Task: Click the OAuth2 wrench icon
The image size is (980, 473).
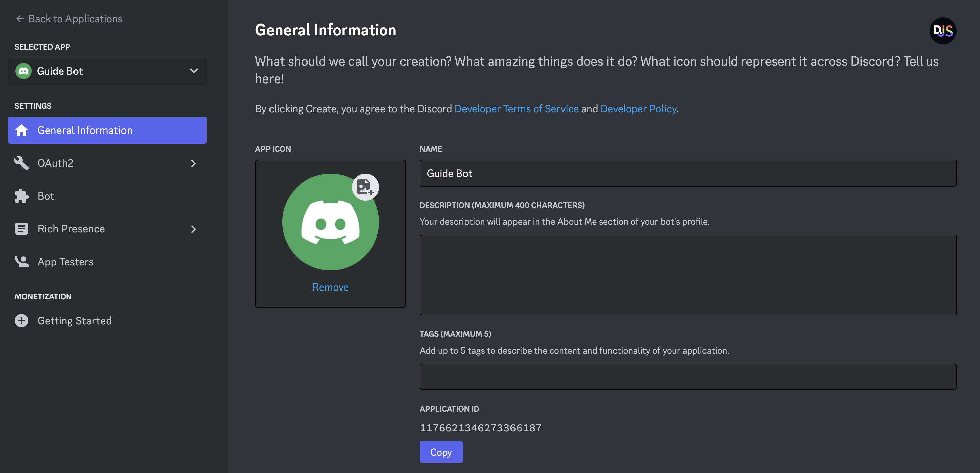Action: [21, 163]
